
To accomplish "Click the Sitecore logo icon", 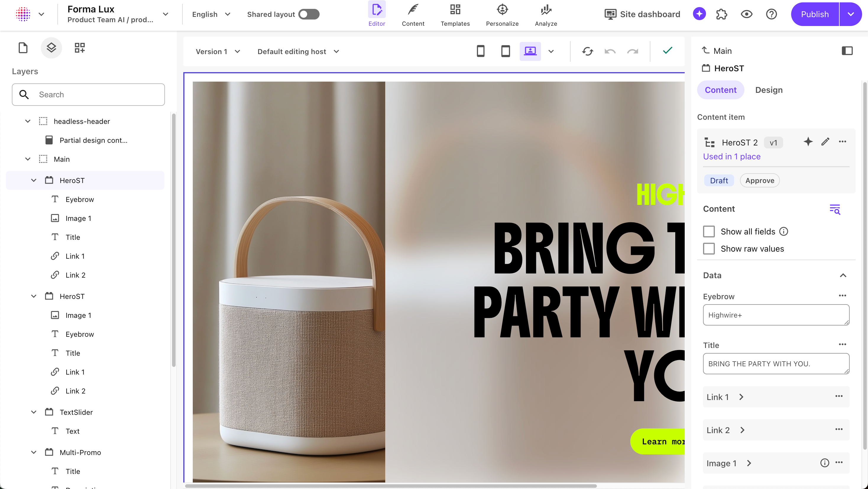I will 23,14.
